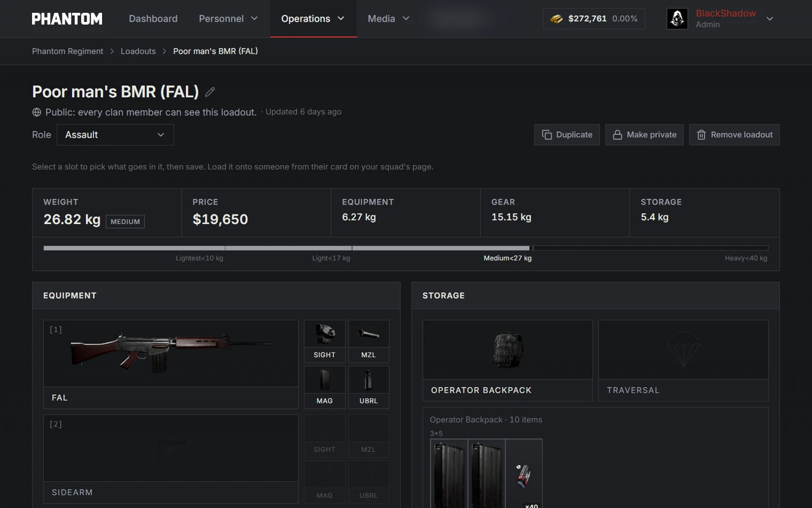Select the first magazine in backpack grid

pos(449,474)
